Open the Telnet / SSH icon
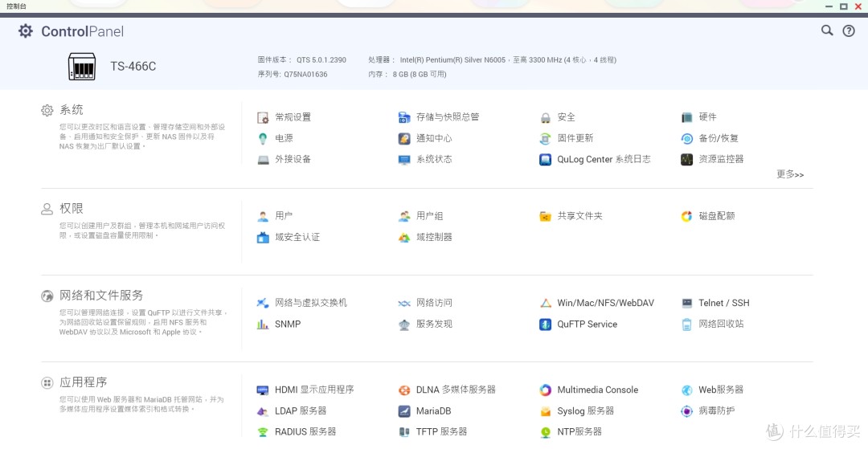The height and width of the screenshot is (449, 868). [x=687, y=303]
